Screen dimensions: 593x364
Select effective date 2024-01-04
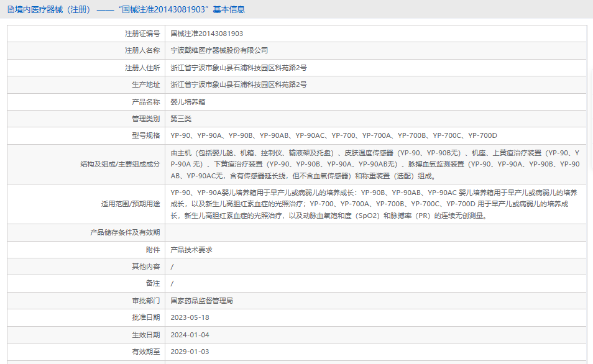[190, 335]
